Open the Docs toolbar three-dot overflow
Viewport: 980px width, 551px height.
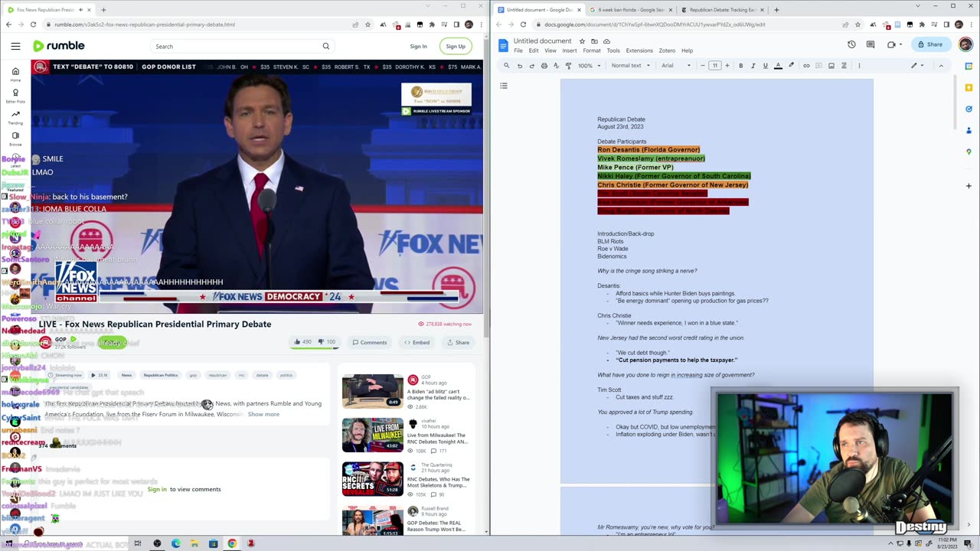pos(859,66)
